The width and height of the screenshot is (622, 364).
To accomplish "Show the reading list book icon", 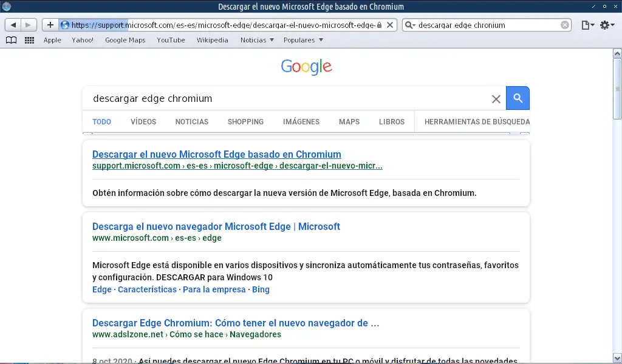I will pos(11,40).
